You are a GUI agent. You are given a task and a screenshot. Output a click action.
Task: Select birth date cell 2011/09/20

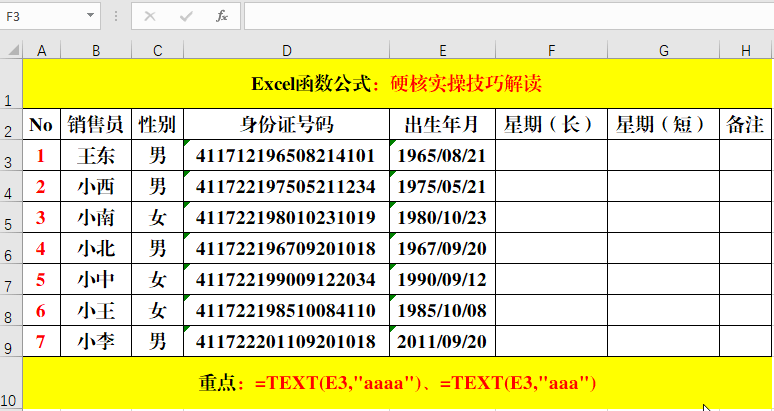tap(442, 341)
